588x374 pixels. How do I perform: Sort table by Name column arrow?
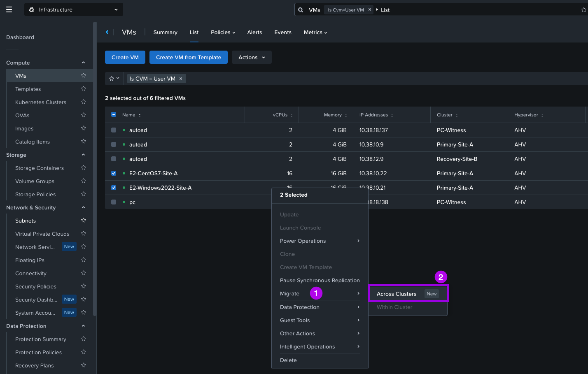coord(140,115)
